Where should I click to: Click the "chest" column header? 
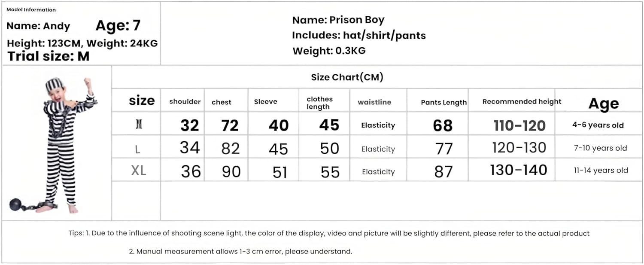pyautogui.click(x=222, y=102)
